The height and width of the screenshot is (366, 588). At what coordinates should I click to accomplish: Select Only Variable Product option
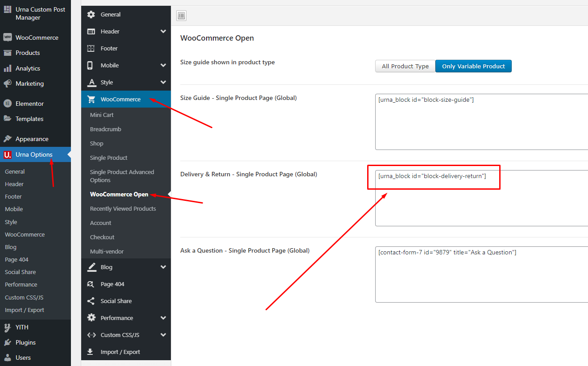473,66
